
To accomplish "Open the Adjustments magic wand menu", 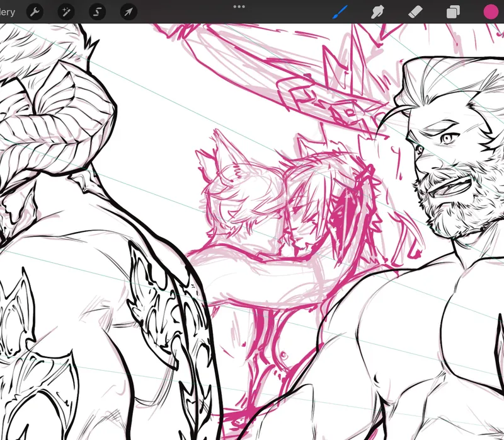I will pos(66,12).
